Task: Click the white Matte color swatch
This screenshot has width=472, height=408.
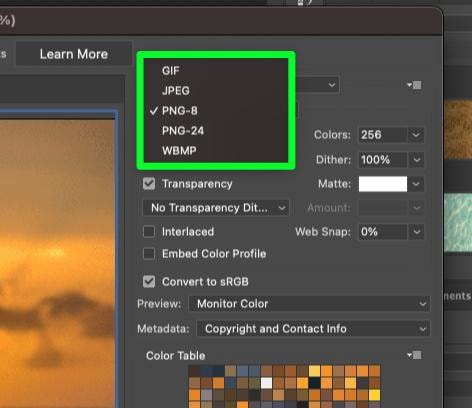Action: pos(383,184)
